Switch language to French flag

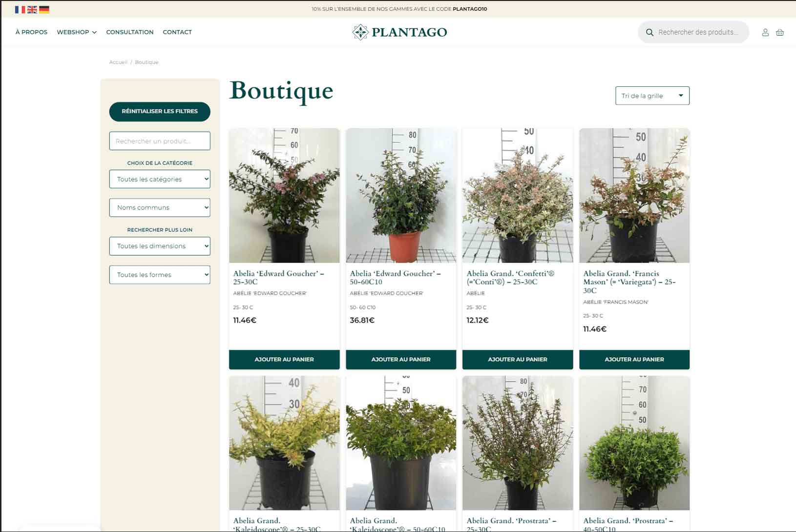20,9
